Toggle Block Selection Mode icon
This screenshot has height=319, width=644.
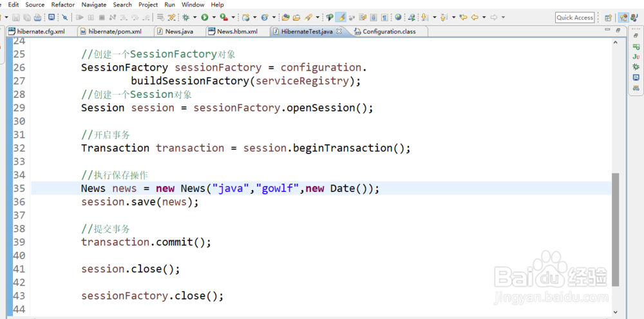(x=374, y=17)
